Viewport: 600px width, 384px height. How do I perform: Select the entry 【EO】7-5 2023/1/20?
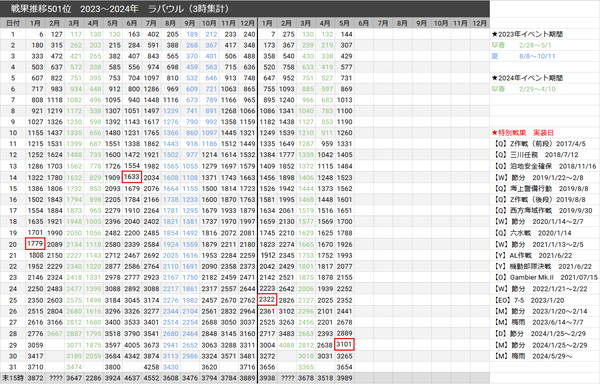(528, 300)
